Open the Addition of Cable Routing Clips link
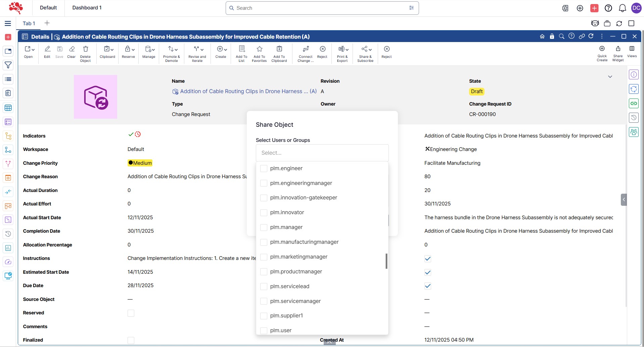Viewport: 644px width, 347px height. pyautogui.click(x=248, y=91)
